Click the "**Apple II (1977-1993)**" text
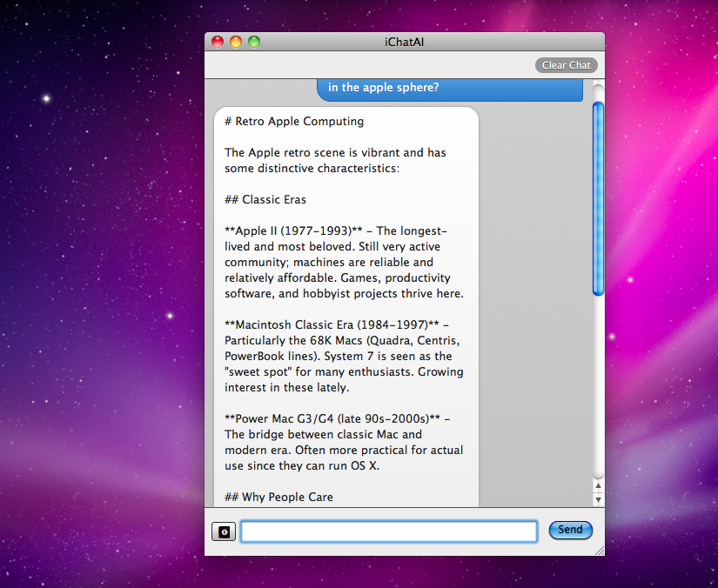Image resolution: width=718 pixels, height=588 pixels. (293, 231)
